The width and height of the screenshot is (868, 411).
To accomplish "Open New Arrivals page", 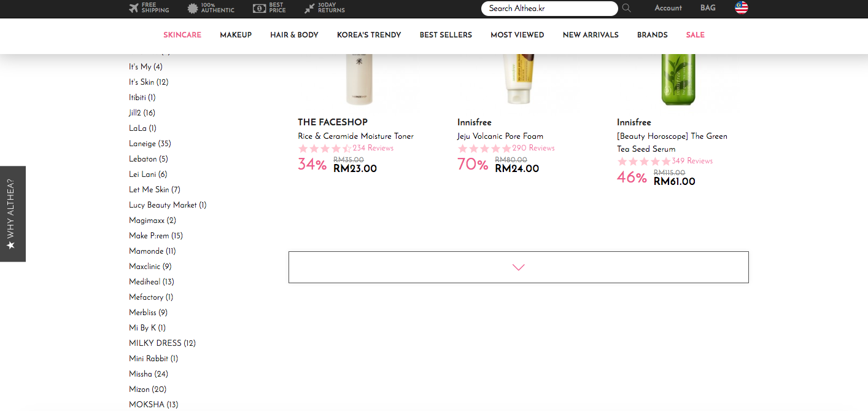I will pos(591,35).
